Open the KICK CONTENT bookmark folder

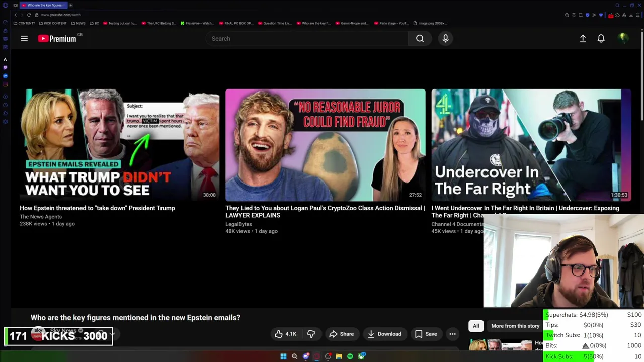[x=52, y=23]
